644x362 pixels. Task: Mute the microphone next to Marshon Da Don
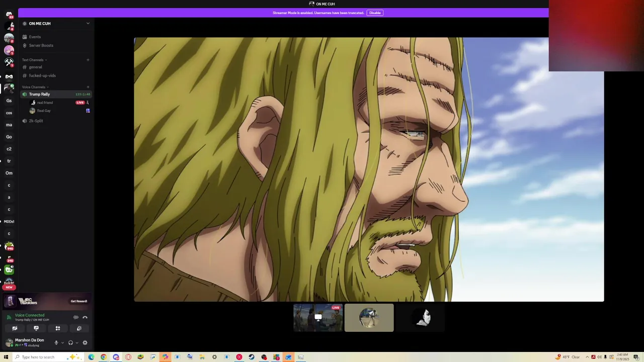56,343
